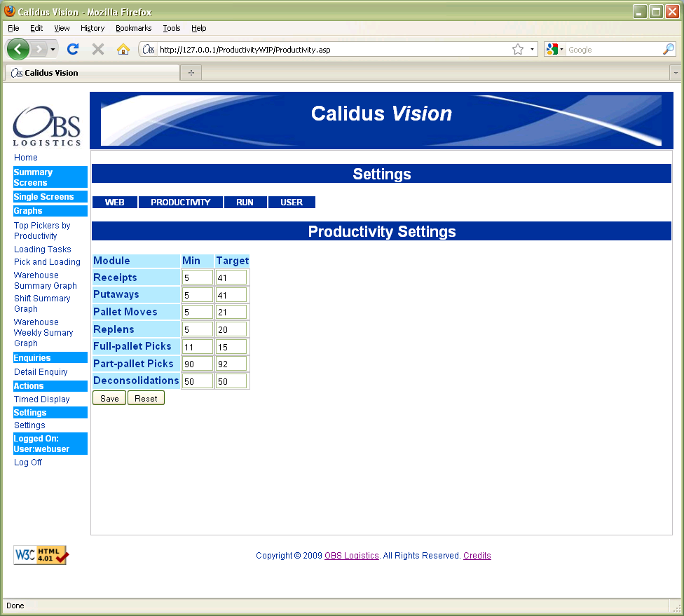Reload the page with the refresh icon
Viewport: 684px width, 616px height.
point(73,49)
